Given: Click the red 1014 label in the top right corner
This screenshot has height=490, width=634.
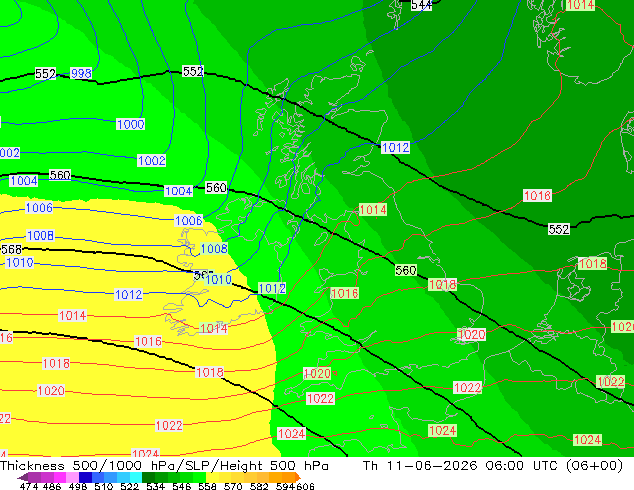Looking at the screenshot, I should [580, 5].
